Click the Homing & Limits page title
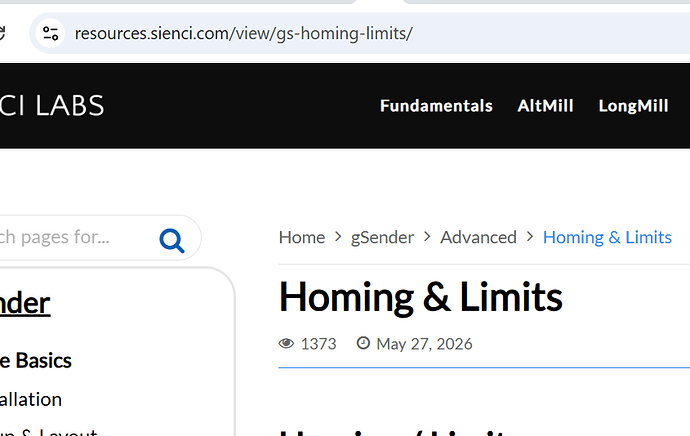 (421, 298)
